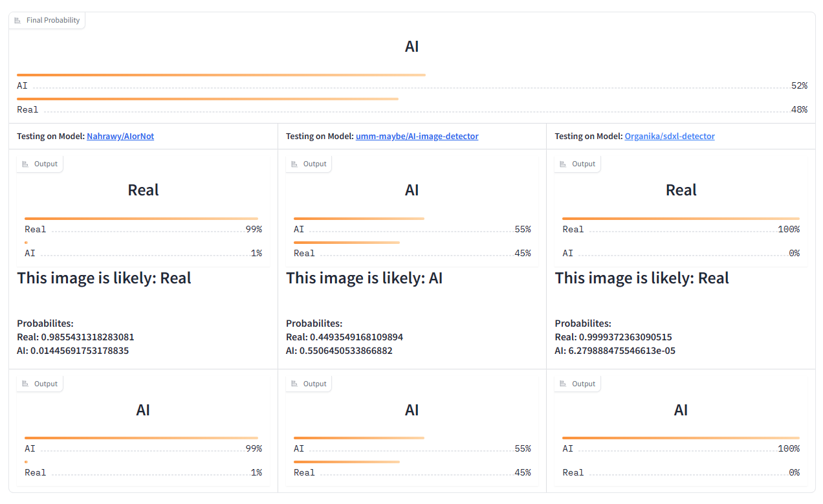Image resolution: width=823 pixels, height=504 pixels.
Task: Click the 52% value in Final Probability
Action: 799,86
